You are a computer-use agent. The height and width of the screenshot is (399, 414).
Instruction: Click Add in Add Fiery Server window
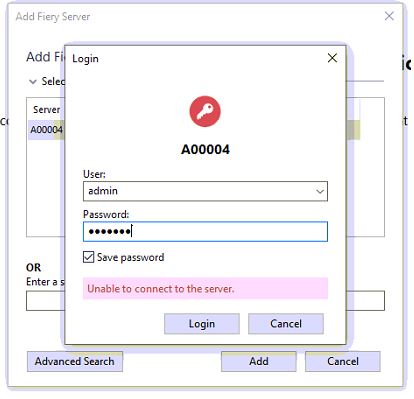[259, 361]
